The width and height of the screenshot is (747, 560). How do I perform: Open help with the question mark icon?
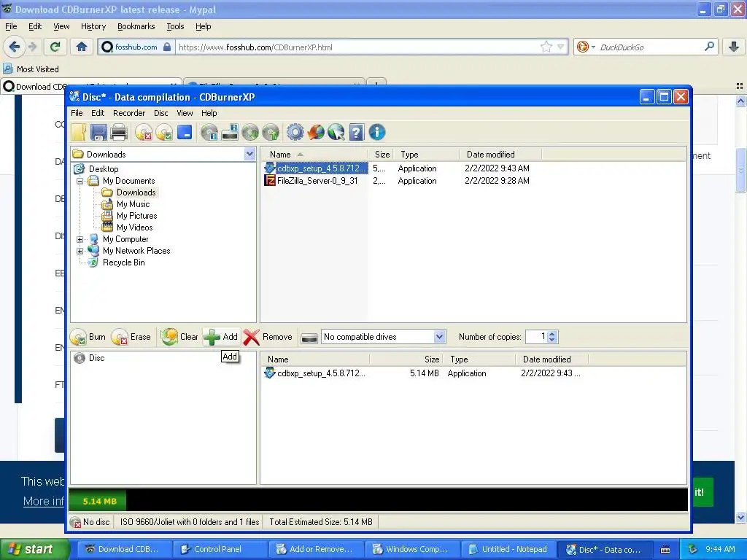tap(356, 133)
